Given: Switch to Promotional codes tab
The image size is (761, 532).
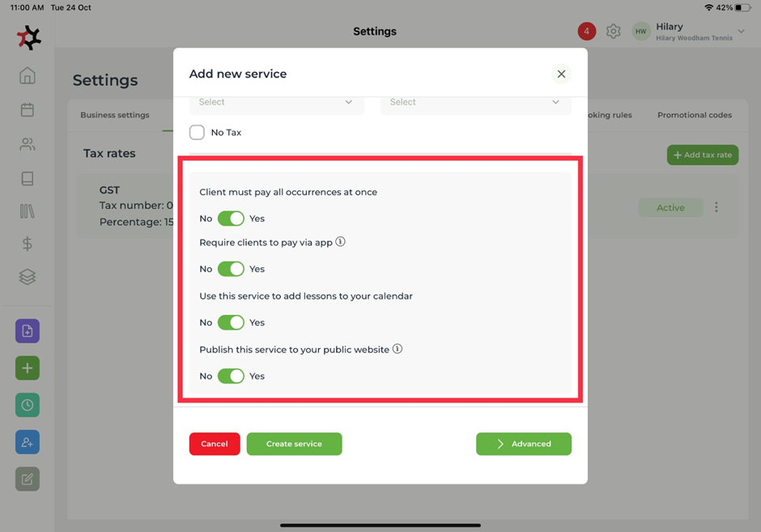Looking at the screenshot, I should (x=694, y=115).
